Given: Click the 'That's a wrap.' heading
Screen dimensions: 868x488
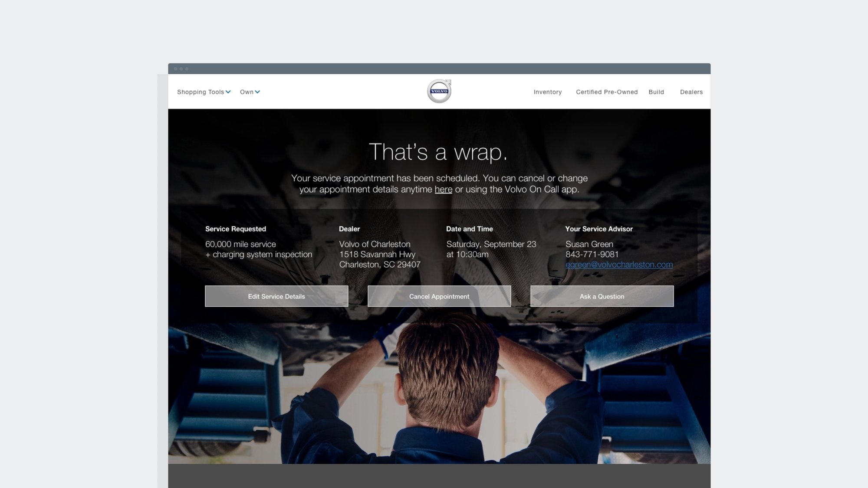Looking at the screenshot, I should [438, 152].
